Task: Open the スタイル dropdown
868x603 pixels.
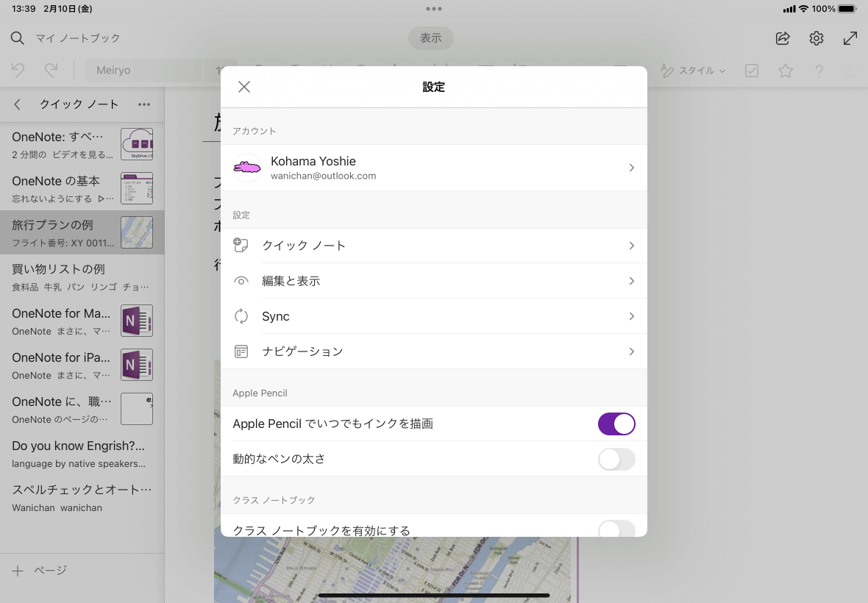Action: click(x=693, y=71)
